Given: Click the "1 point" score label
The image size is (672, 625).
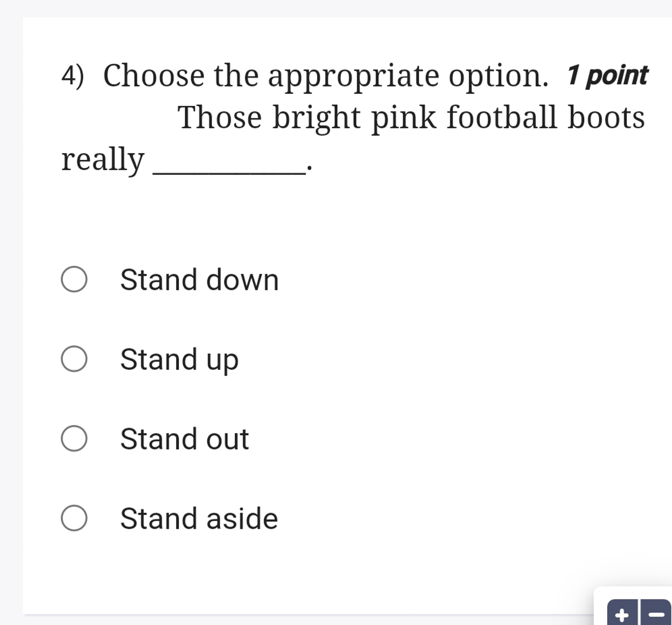Looking at the screenshot, I should pos(607,75).
